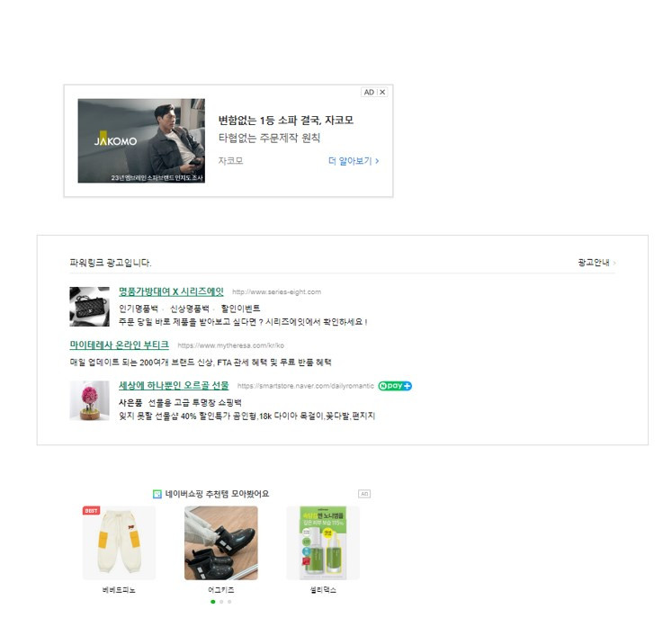Open the 어그키즈 boots product image
Viewport: 672px width, 618px height.
coord(221,543)
